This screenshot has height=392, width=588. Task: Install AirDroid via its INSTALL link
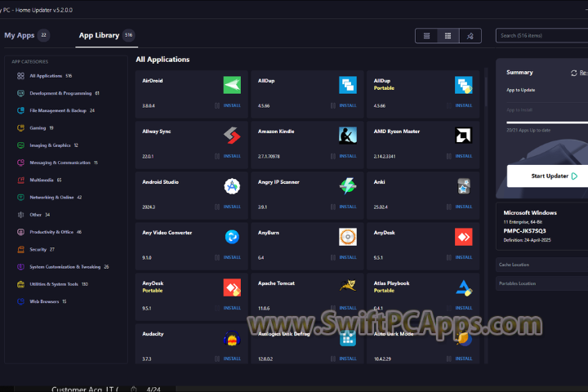pos(232,106)
